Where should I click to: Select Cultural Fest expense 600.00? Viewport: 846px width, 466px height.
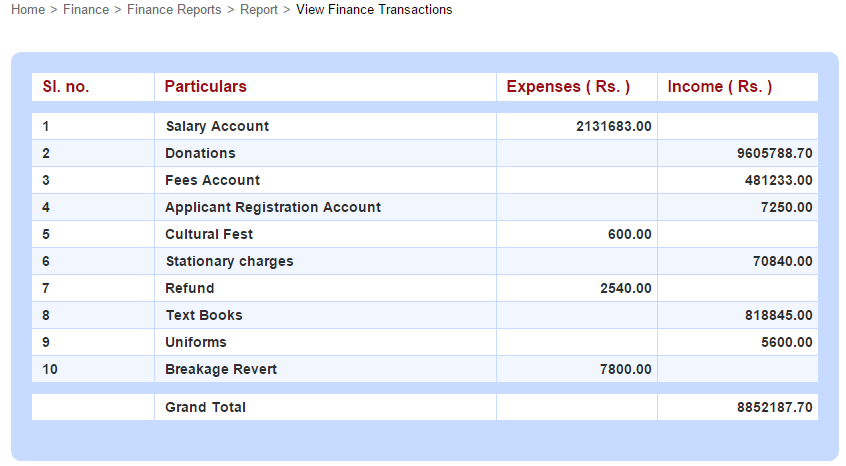[x=629, y=234]
